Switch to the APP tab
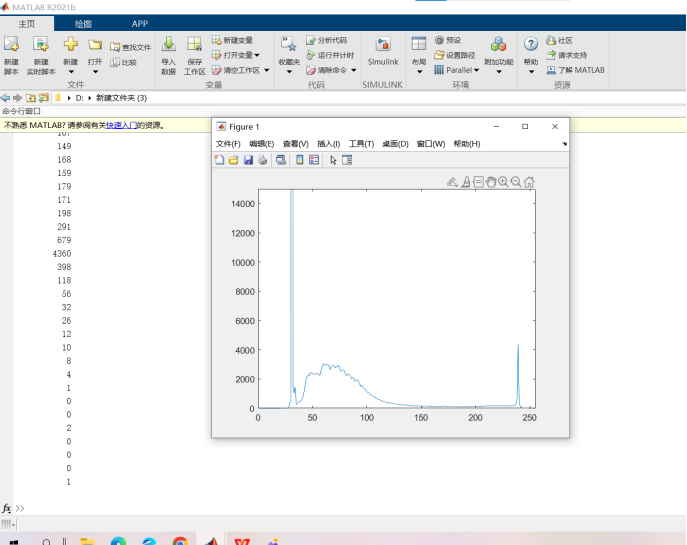The height and width of the screenshot is (545, 687). click(140, 24)
